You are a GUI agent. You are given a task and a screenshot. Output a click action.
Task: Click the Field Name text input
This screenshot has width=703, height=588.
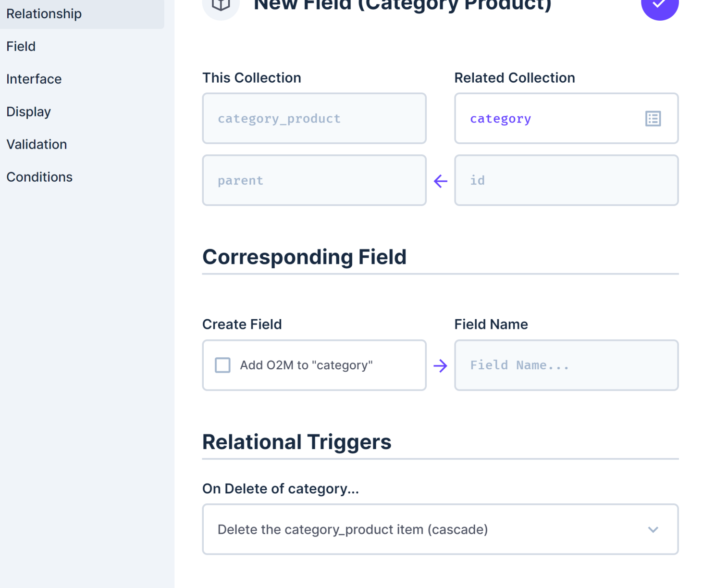point(566,365)
